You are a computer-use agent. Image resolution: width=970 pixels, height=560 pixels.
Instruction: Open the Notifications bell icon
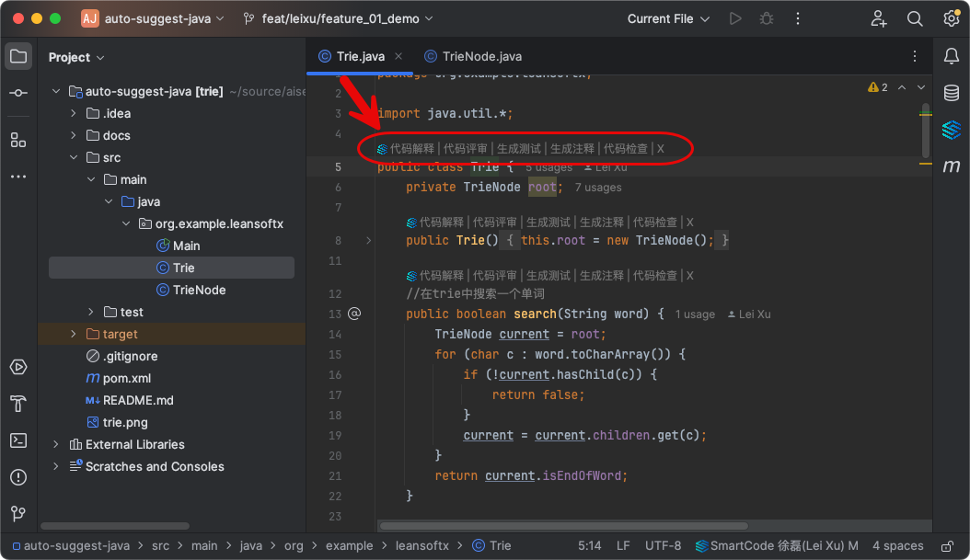click(x=952, y=56)
